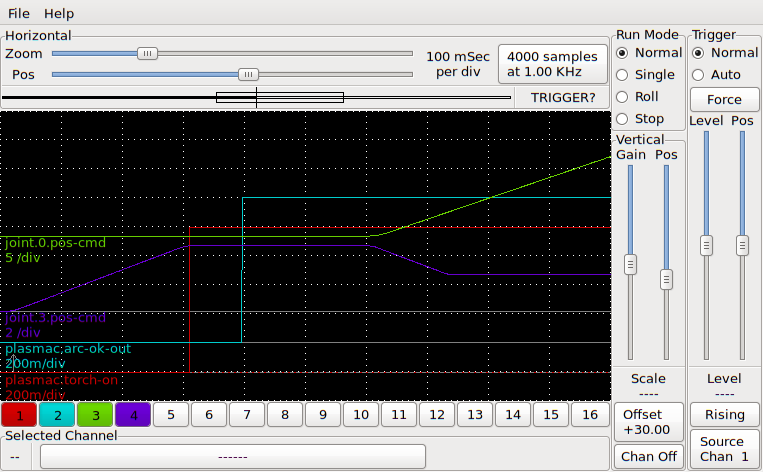Open the Help menu

[x=58, y=13]
